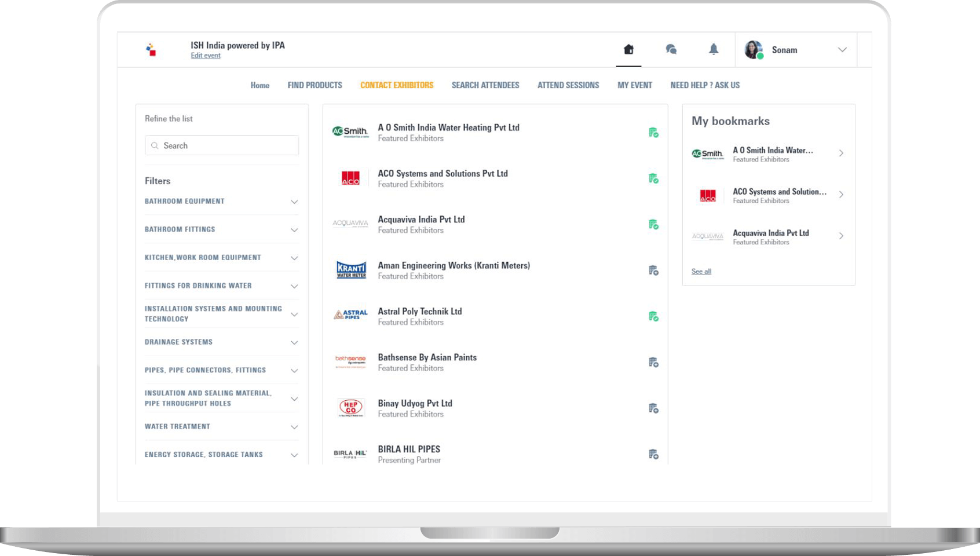Toggle bookmark for Astral Poly Technik Ltd
This screenshot has width=980, height=556.
(x=653, y=316)
